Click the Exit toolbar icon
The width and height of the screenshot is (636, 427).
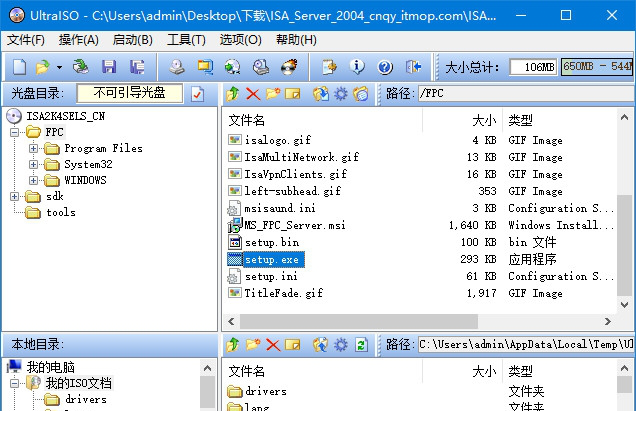pyautogui.click(x=413, y=67)
